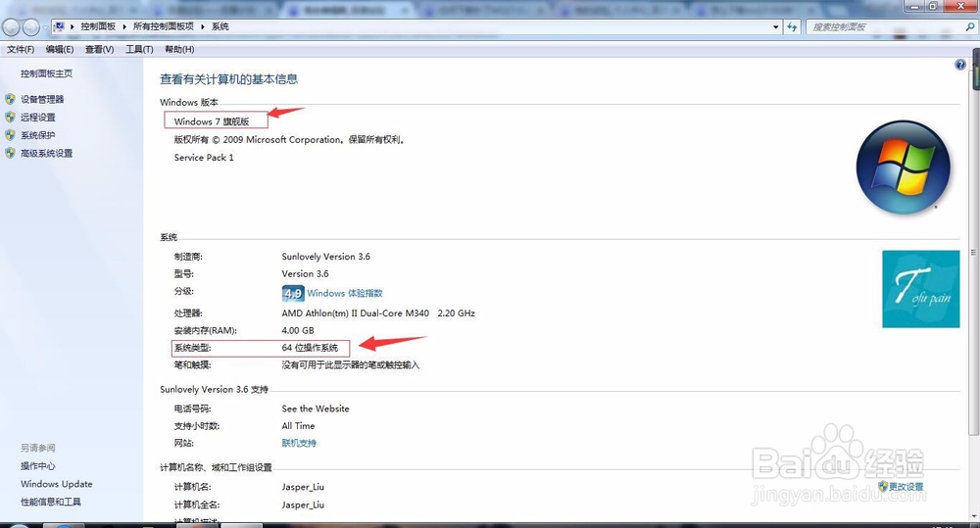Open 系统保护 sidebar link
Image resolution: width=980 pixels, height=528 pixels.
[x=37, y=135]
